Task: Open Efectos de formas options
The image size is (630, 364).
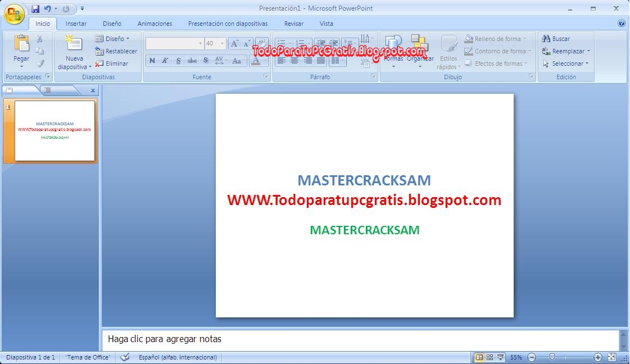Action: pos(496,63)
